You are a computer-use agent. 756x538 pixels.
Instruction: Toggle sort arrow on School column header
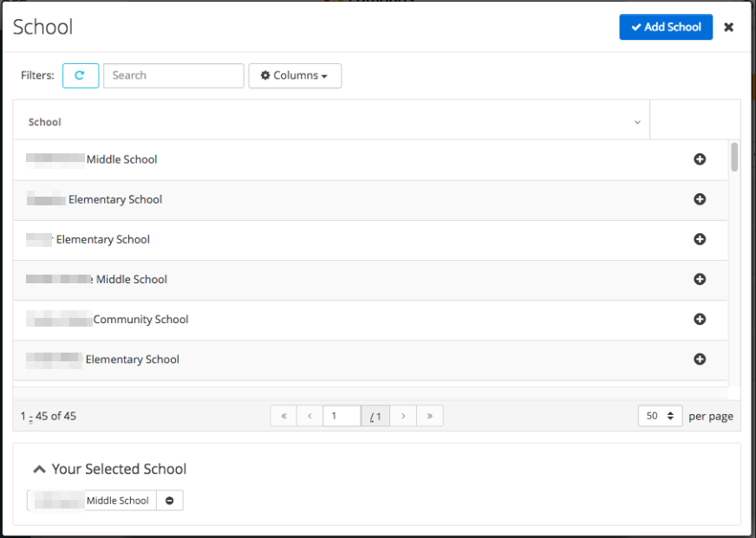637,122
